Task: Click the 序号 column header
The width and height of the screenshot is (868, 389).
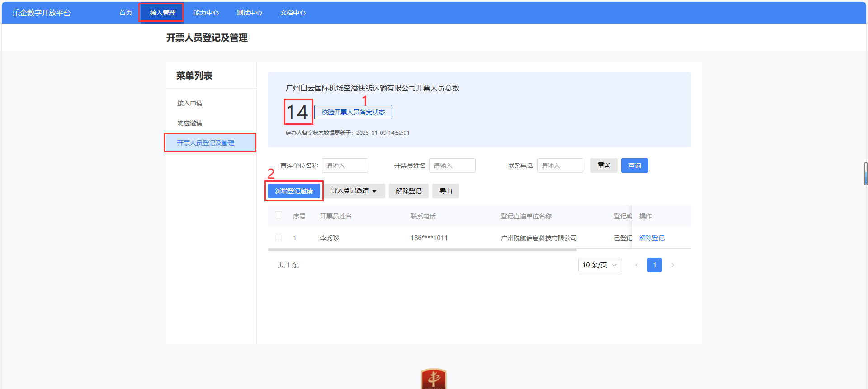Action: (x=299, y=216)
